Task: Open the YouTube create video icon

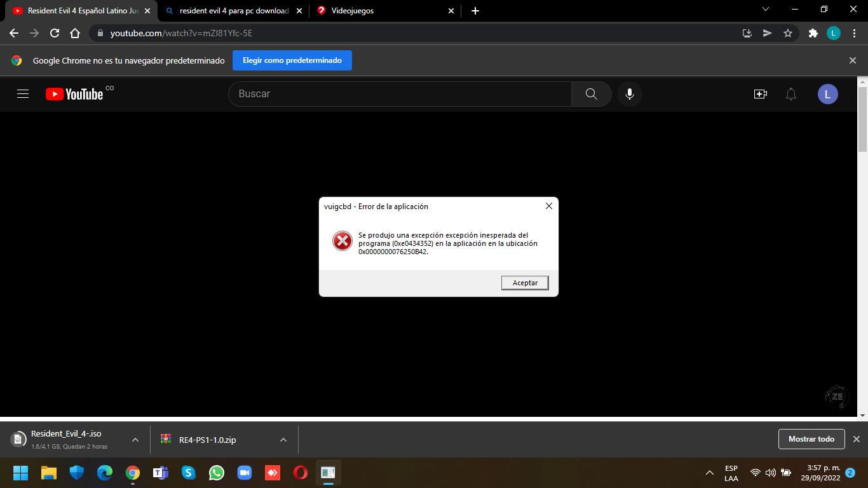Action: 760,94
